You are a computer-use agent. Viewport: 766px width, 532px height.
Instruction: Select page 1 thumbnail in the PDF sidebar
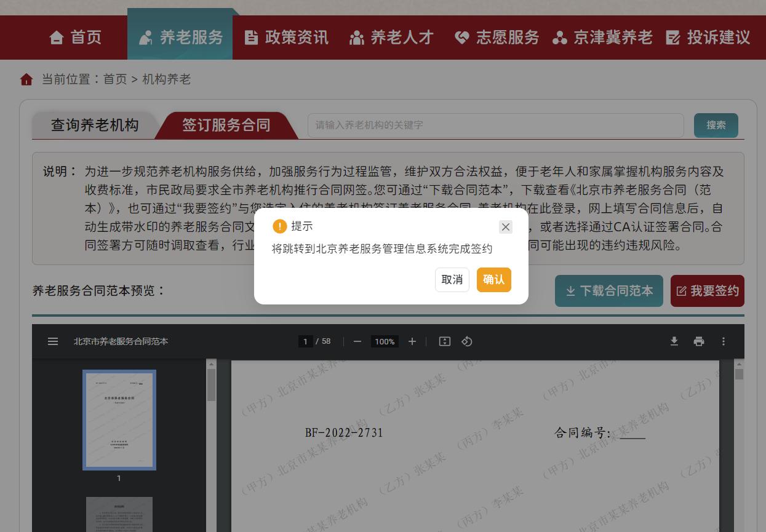tap(119, 420)
